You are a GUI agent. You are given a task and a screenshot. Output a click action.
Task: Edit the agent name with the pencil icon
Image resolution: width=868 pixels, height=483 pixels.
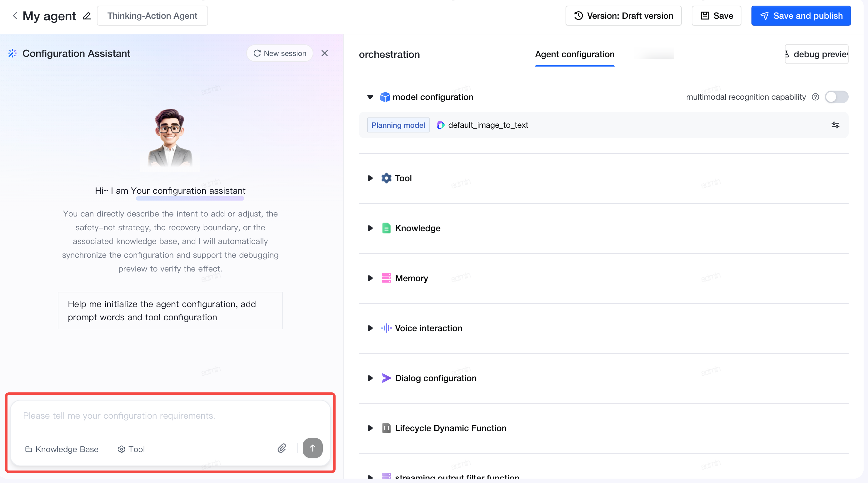(87, 16)
